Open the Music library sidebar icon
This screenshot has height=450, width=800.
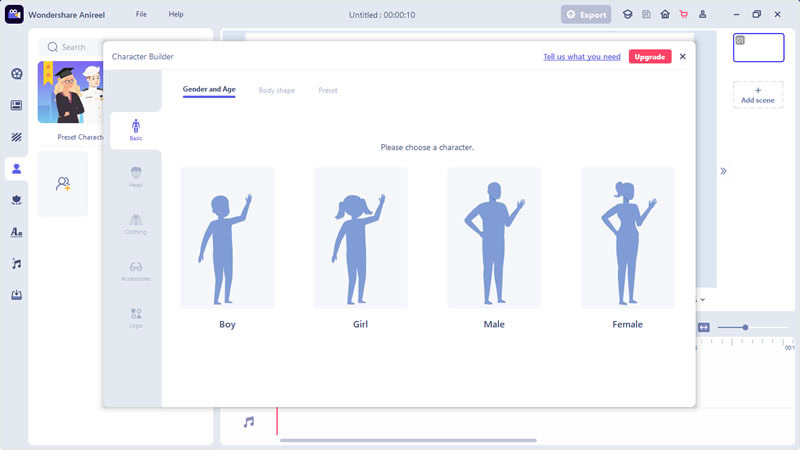coord(16,264)
